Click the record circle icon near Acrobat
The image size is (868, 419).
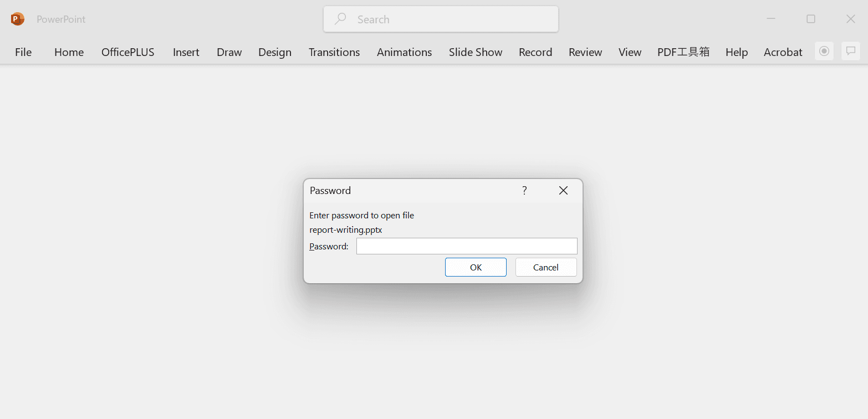click(x=824, y=52)
